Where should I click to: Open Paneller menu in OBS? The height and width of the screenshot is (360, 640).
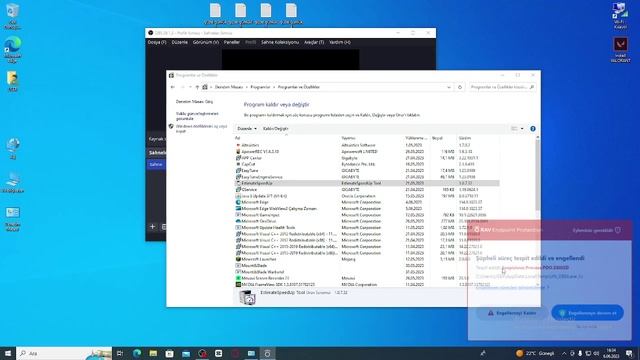click(x=231, y=42)
